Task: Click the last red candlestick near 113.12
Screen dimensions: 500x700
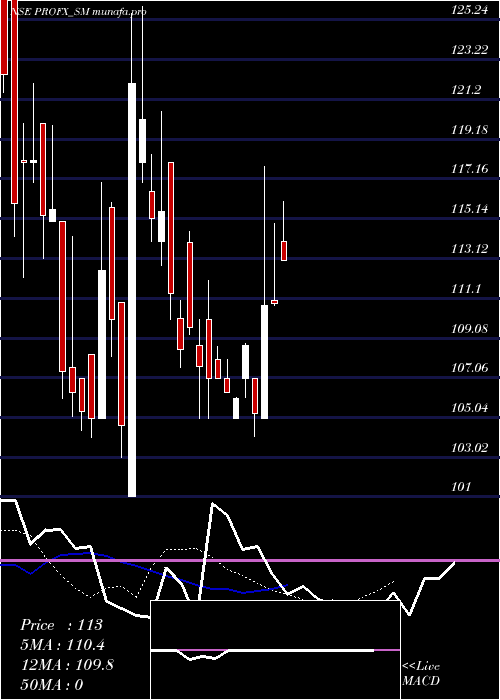Action: 283,250
